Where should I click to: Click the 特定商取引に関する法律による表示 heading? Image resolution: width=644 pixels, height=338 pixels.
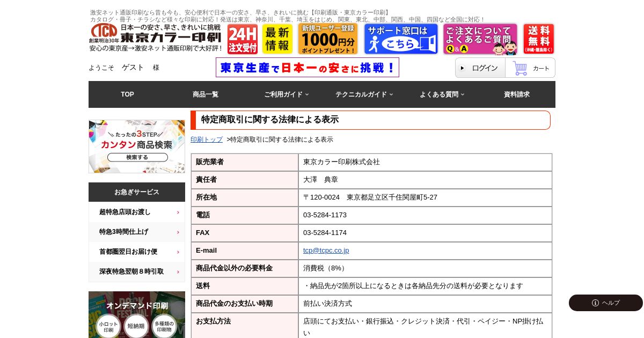coord(270,120)
